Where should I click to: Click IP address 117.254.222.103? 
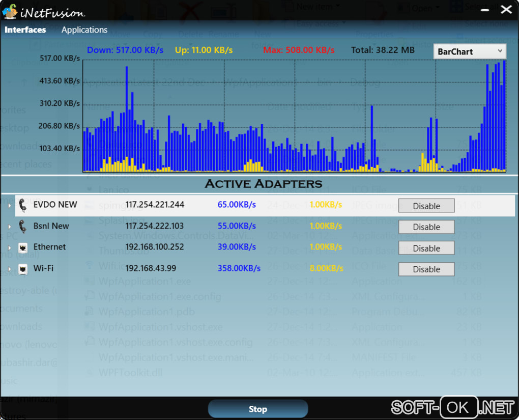click(x=154, y=226)
